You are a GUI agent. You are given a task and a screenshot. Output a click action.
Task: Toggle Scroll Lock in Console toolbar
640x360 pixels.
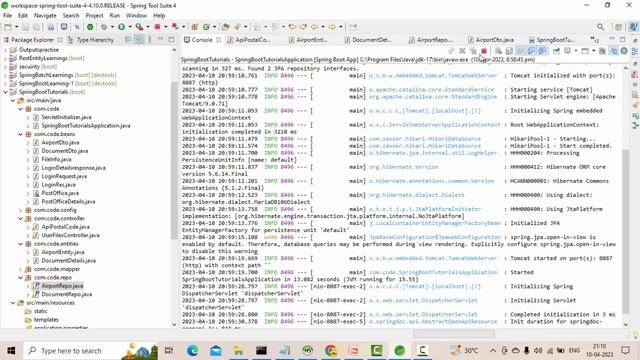[509, 51]
